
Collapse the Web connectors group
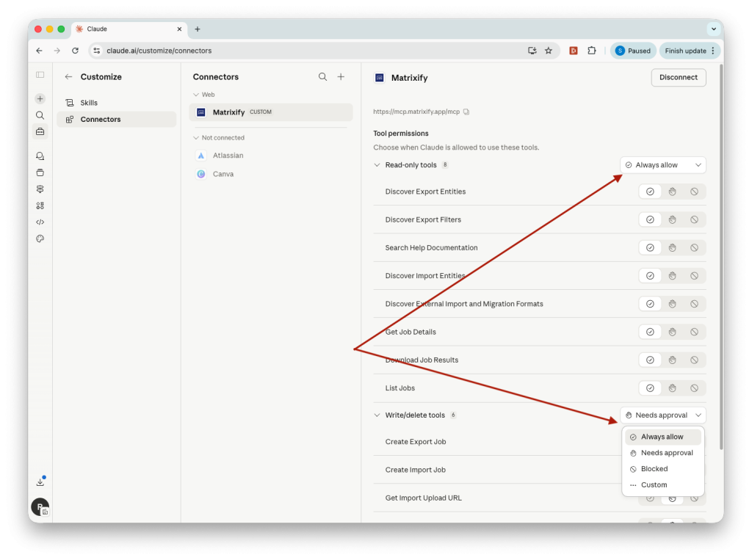(x=195, y=94)
